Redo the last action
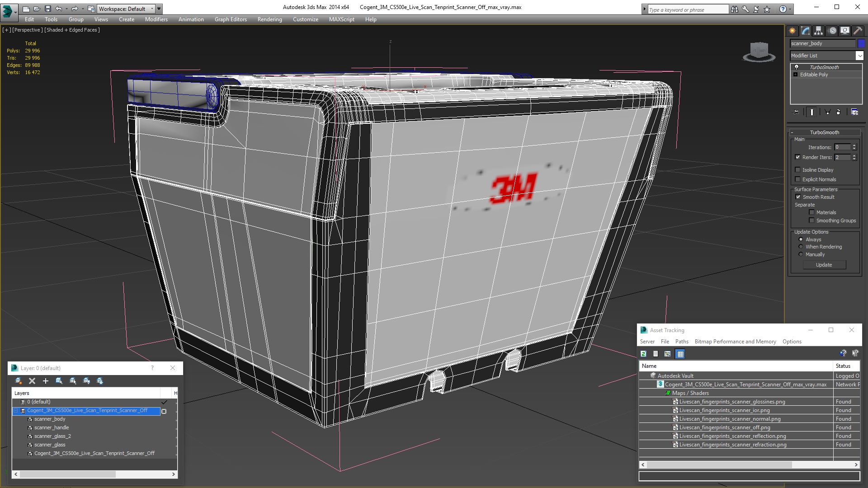This screenshot has height=488, width=868. click(x=75, y=9)
